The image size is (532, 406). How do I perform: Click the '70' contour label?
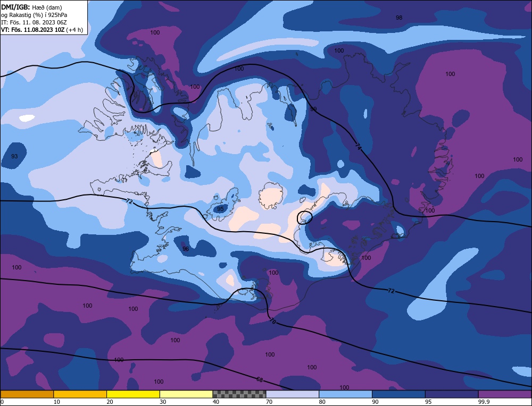(x=272, y=320)
